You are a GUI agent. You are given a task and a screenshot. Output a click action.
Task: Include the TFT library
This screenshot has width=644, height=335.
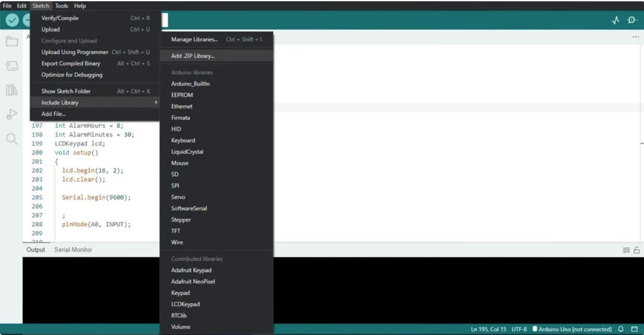(216, 231)
